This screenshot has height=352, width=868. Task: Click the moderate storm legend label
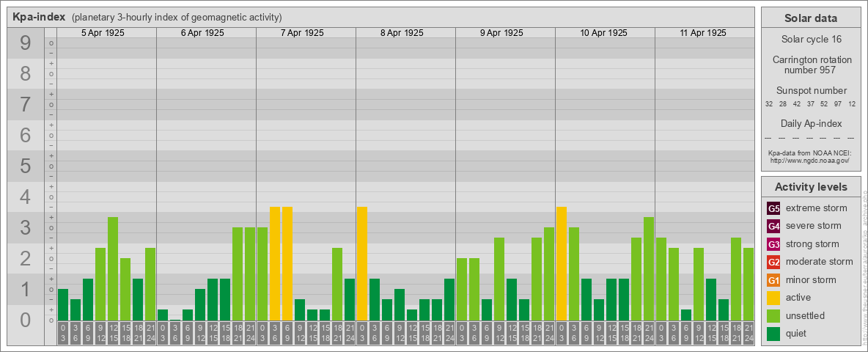click(x=820, y=261)
